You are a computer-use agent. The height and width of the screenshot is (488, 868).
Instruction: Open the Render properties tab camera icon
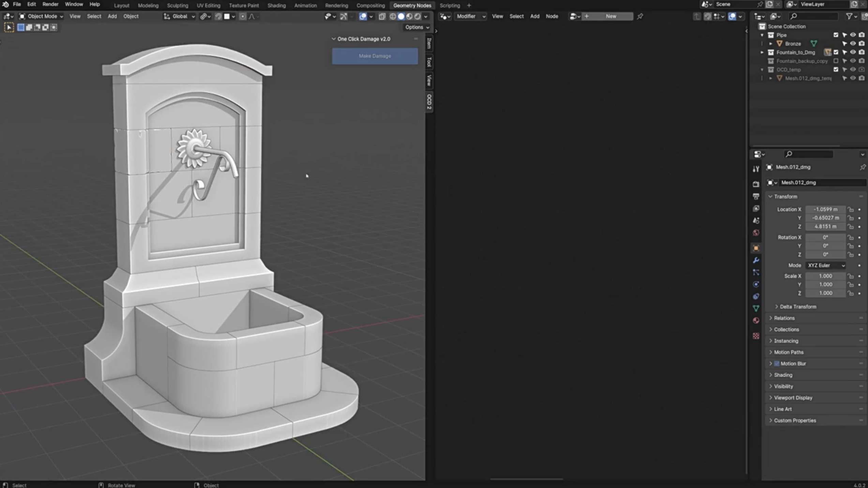click(x=756, y=184)
